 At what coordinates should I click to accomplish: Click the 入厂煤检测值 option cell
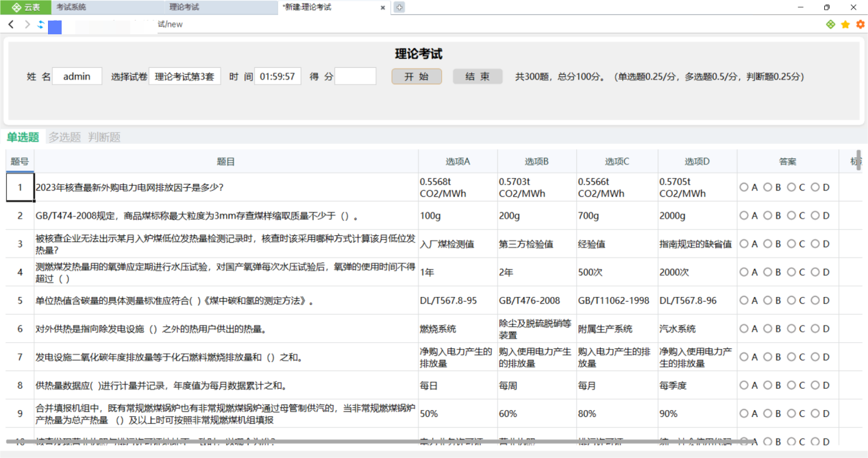[458, 243]
